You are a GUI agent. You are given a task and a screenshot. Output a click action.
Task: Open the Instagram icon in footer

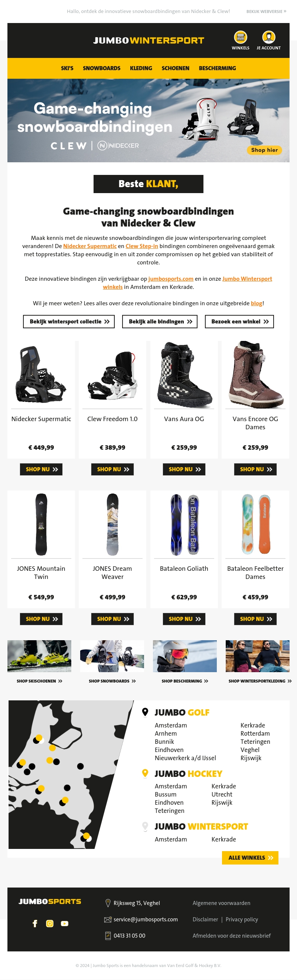click(x=50, y=923)
